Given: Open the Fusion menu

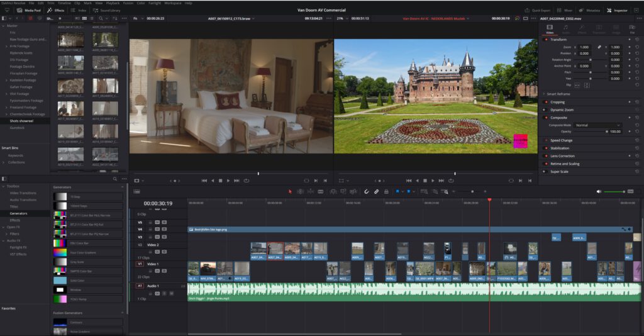Looking at the screenshot, I should (128, 3).
